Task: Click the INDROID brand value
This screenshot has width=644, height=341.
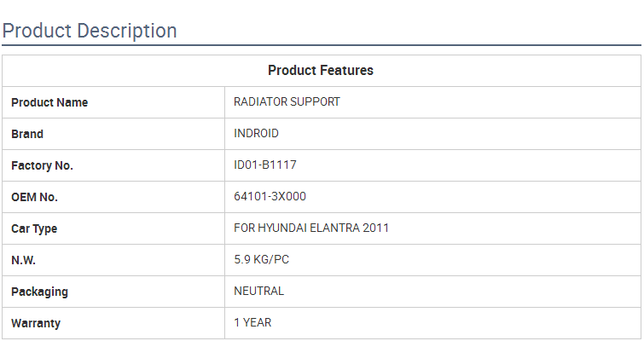Action: (x=256, y=133)
